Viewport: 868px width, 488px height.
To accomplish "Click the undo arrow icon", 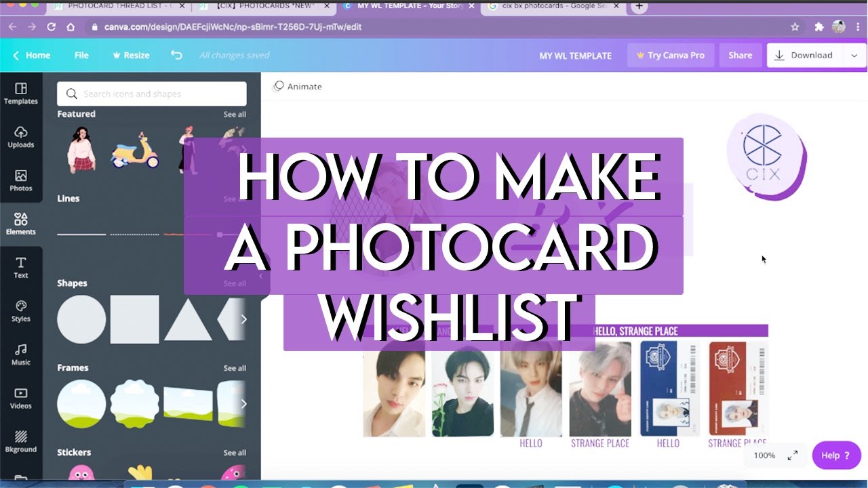I will (176, 55).
